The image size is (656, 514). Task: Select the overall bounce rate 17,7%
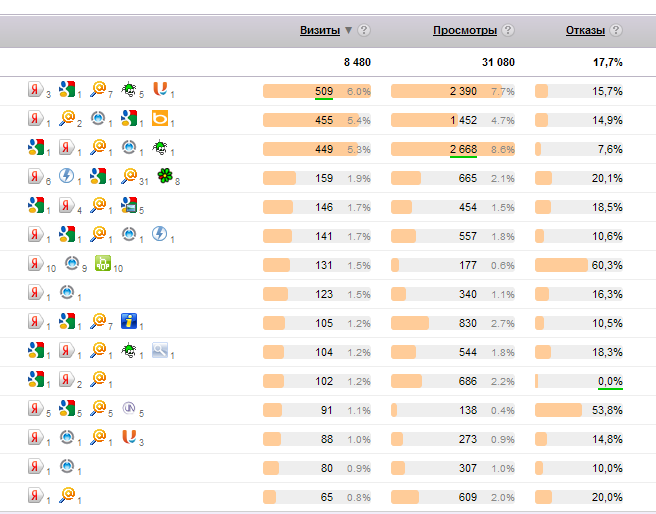point(607,62)
